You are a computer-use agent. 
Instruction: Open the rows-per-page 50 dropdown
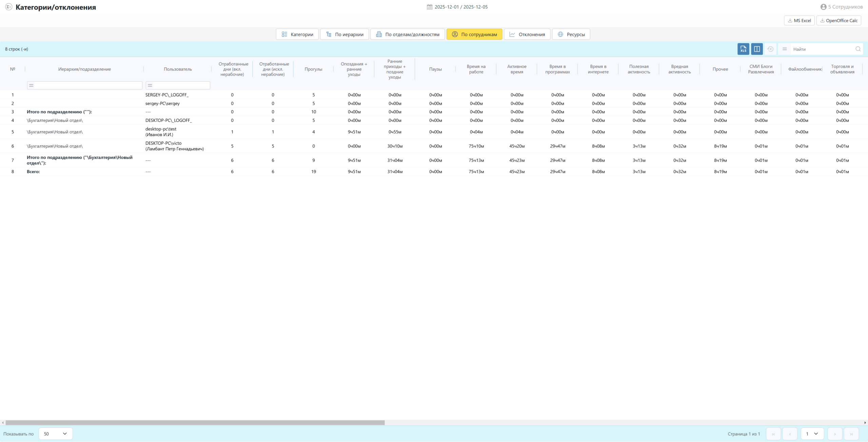pos(56,434)
